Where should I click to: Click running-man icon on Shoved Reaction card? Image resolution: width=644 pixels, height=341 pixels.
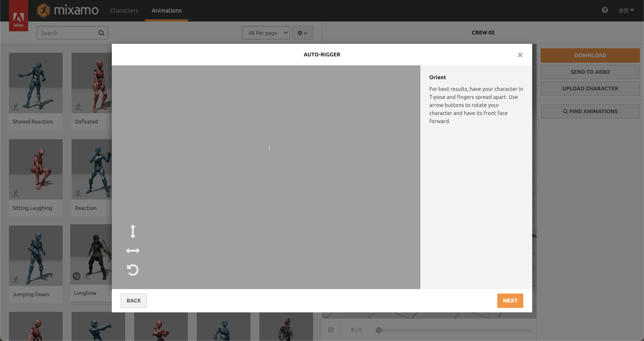tap(15, 107)
